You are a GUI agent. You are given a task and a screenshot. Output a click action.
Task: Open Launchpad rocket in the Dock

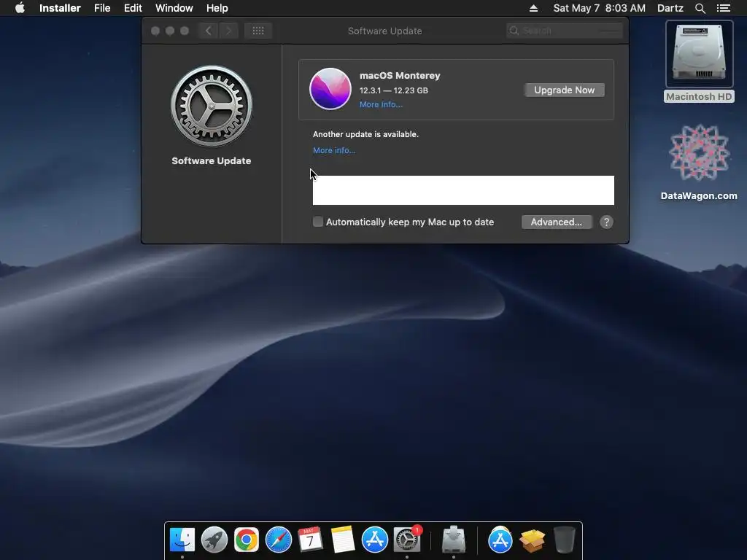coord(214,540)
